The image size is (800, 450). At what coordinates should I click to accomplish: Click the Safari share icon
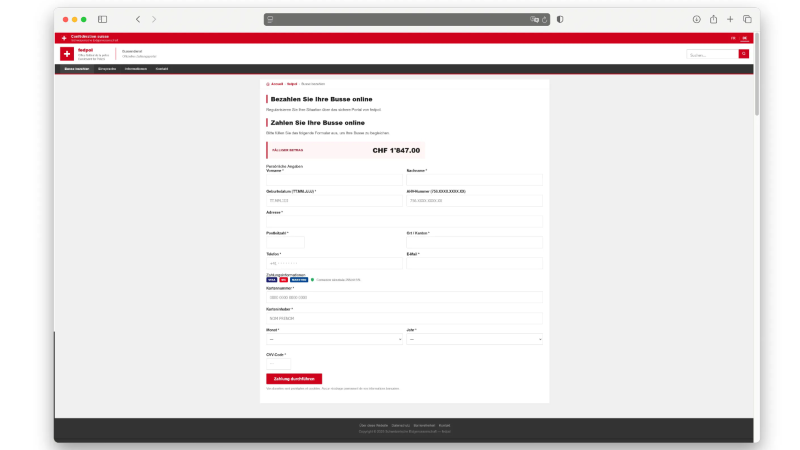coord(713,19)
